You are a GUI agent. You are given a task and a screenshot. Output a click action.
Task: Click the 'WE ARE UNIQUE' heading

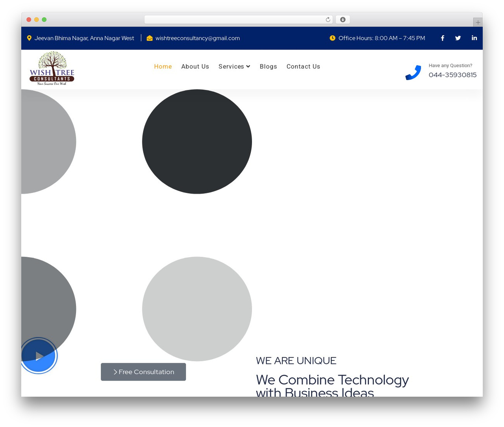coord(296,361)
